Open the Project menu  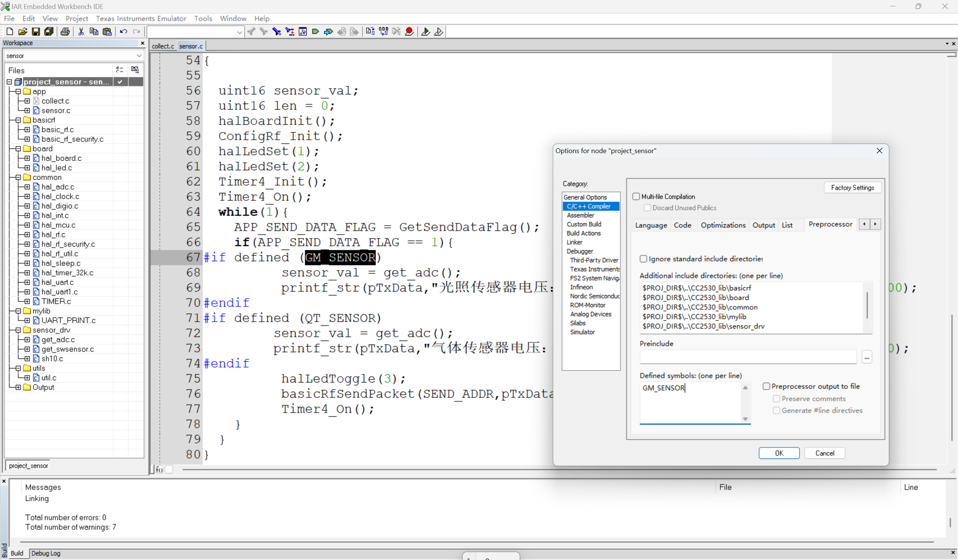tap(76, 18)
